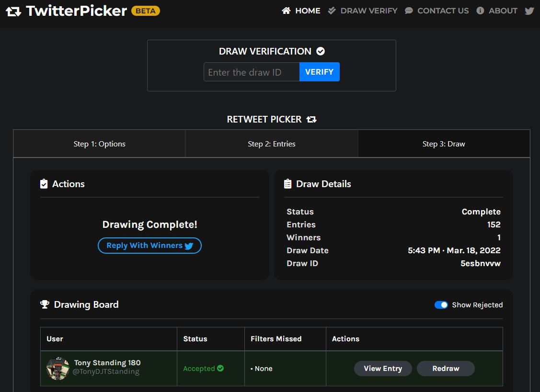
Task: Switch to Step 1: Options tab
Action: [x=99, y=144]
